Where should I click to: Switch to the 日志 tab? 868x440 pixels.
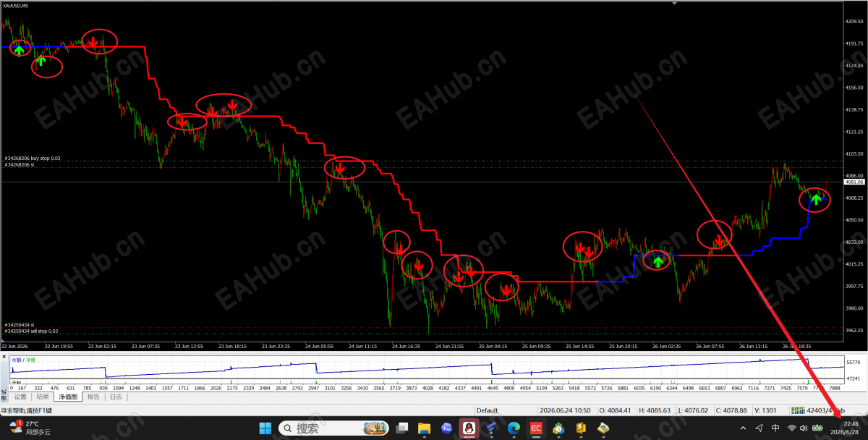[116, 397]
